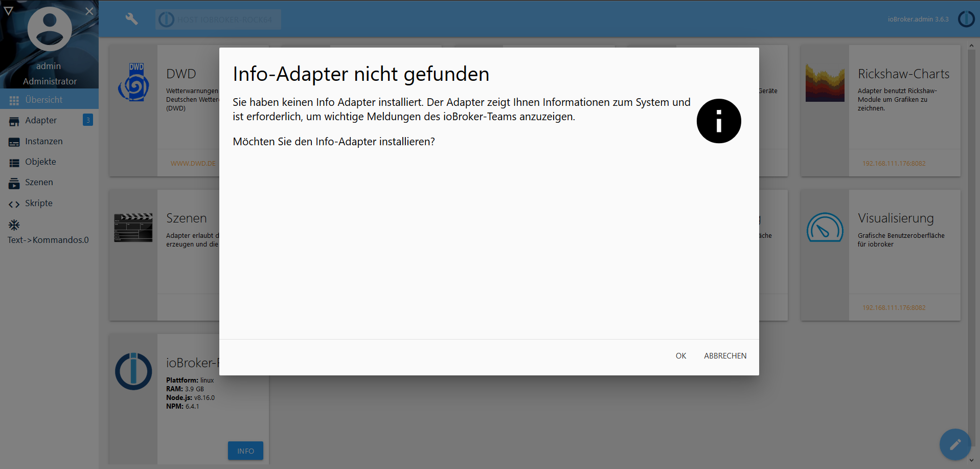Click the Node.js: v8.16.0 line

190,398
